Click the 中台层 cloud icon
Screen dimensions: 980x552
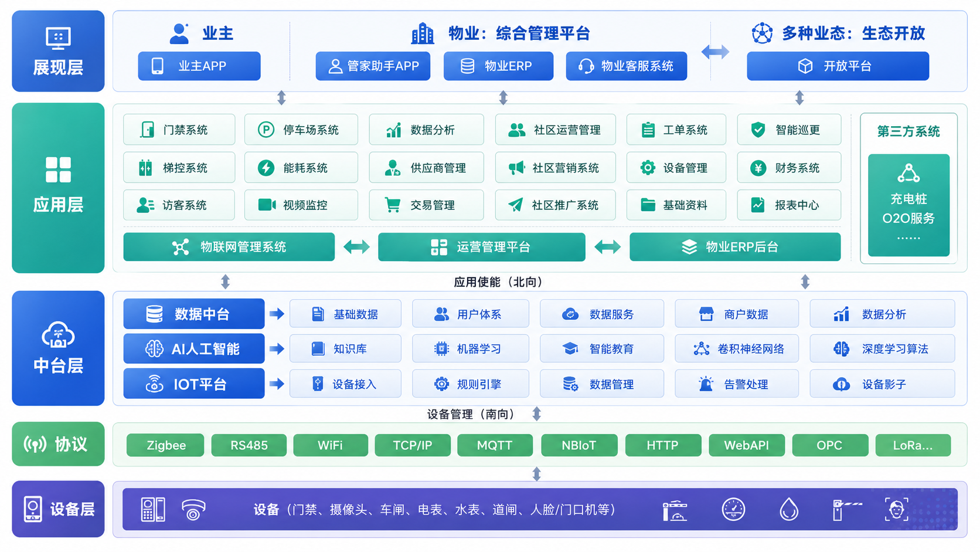58,335
